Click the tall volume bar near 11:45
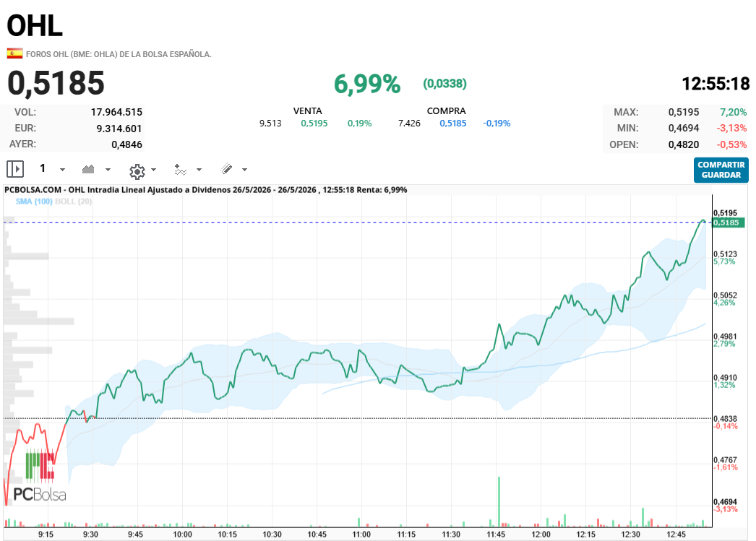Viewport: 756px width, 541px height. tap(499, 501)
